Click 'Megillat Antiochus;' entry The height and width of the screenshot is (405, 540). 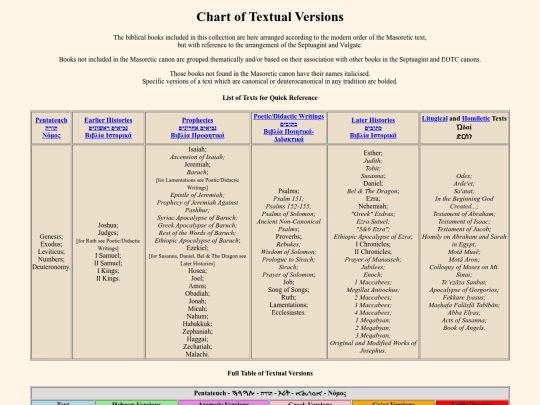pyautogui.click(x=373, y=290)
